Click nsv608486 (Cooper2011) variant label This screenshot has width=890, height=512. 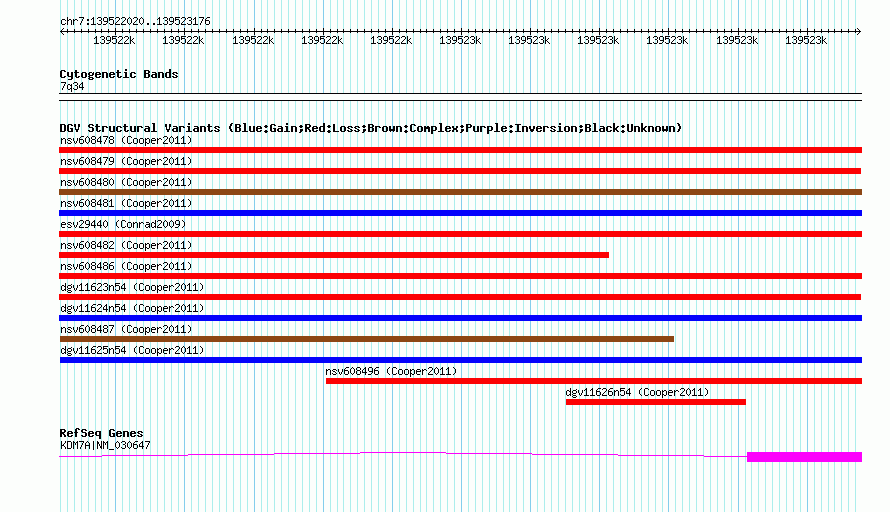click(x=126, y=266)
